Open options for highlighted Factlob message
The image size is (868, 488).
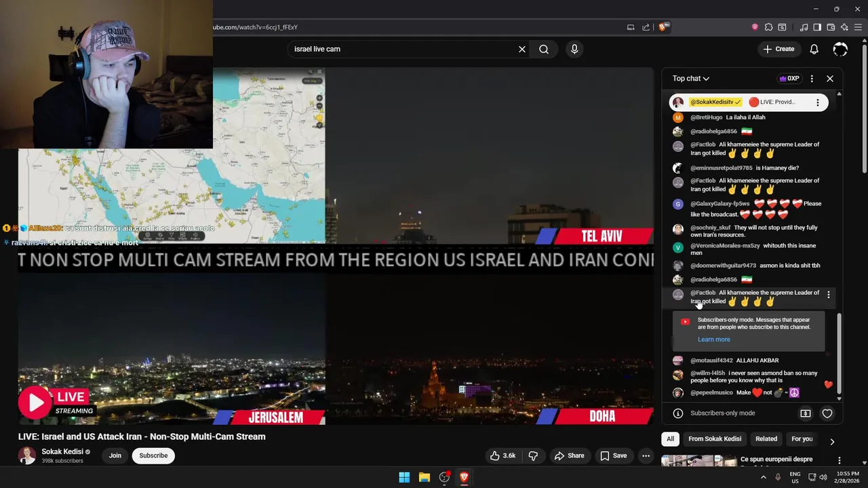828,295
